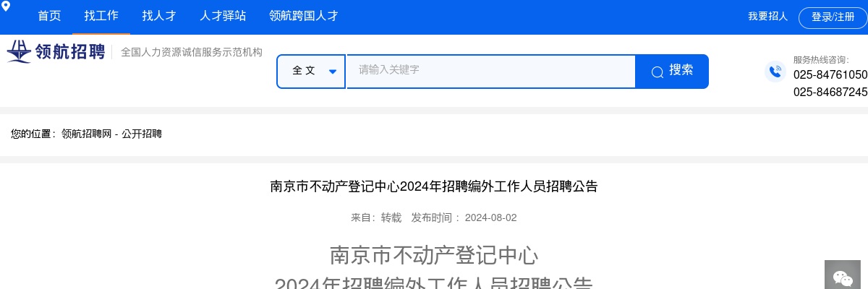Image resolution: width=868 pixels, height=289 pixels.
Task: Click the 搜索 button
Action: (672, 72)
